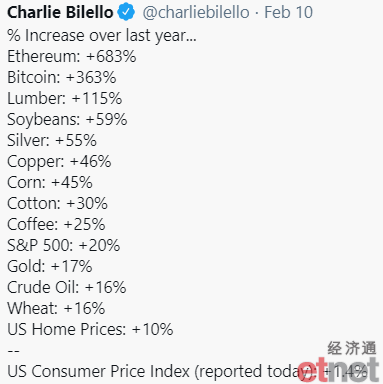Screen dimensions: 383x384
Task: Click the Gold: +17% line
Action: click(49, 266)
